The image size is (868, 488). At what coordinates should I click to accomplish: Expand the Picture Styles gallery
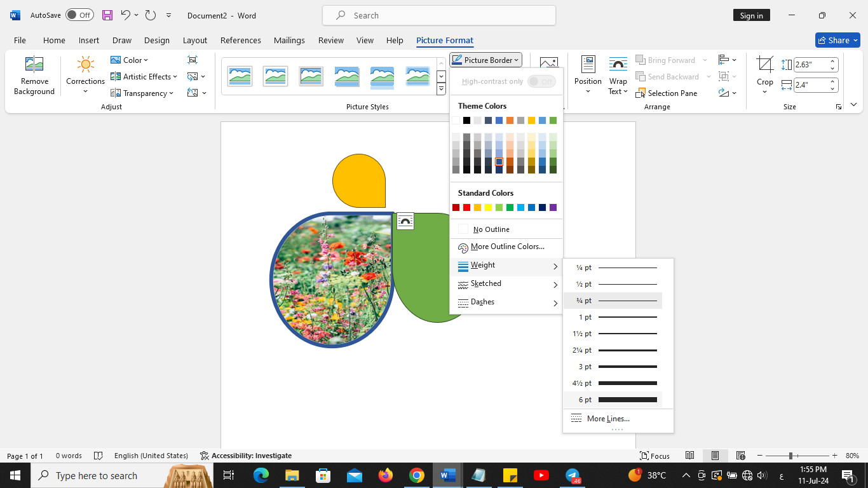(441, 90)
